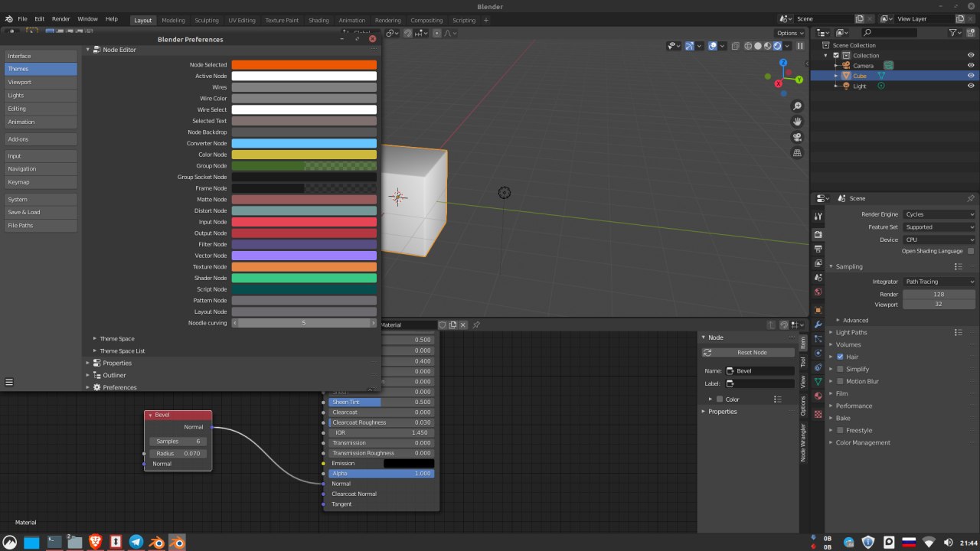Open the Feature Set Supported dropdown
Screen dimensions: 980x551
[x=939, y=227]
